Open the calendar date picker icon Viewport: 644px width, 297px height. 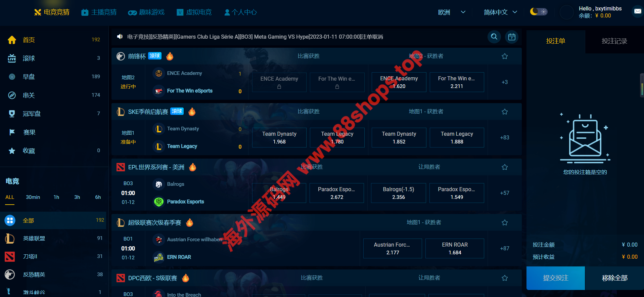pyautogui.click(x=511, y=37)
